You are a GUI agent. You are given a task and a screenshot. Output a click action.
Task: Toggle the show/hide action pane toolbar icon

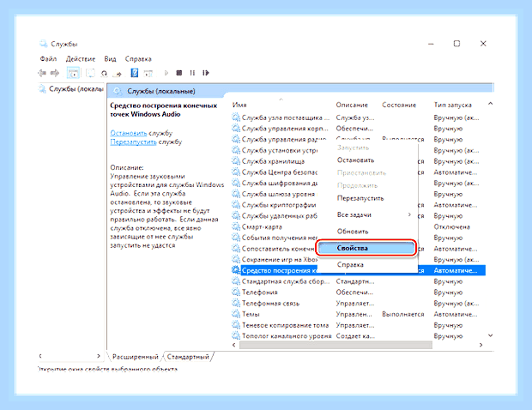coord(148,73)
